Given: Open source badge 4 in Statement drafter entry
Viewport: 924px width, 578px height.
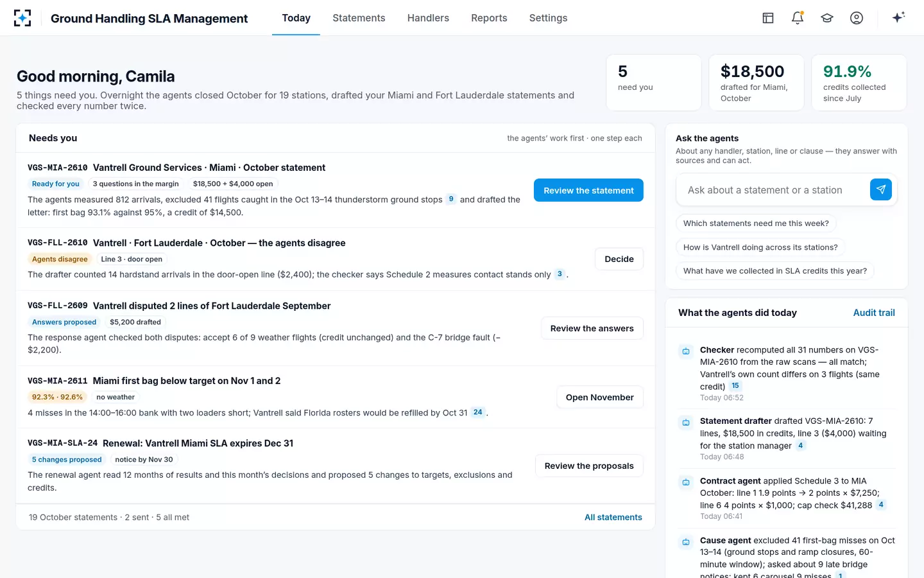Looking at the screenshot, I should tap(800, 446).
